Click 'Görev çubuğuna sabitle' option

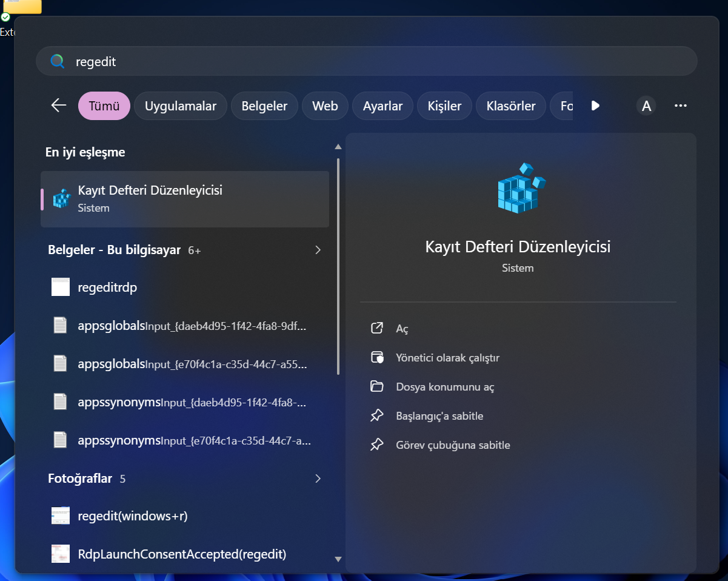pyautogui.click(x=452, y=445)
